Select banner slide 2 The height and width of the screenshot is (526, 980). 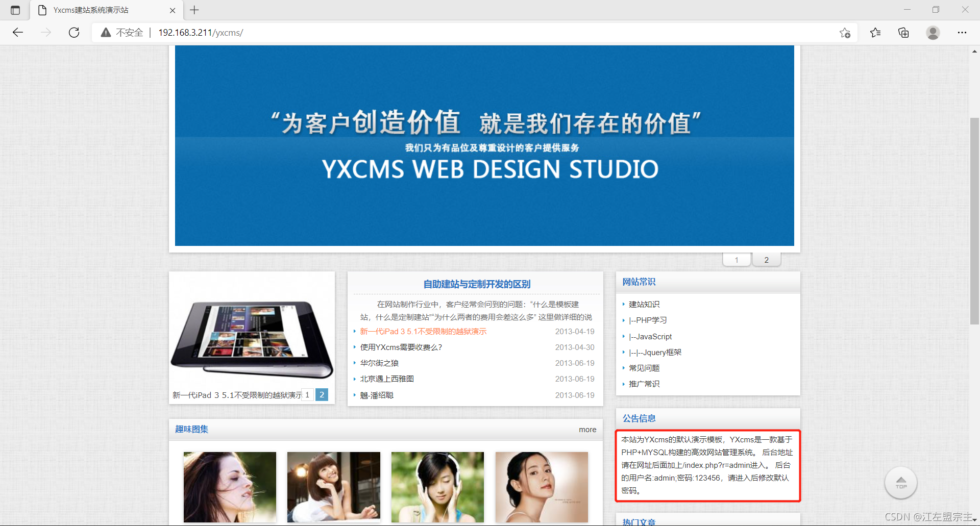pyautogui.click(x=766, y=259)
